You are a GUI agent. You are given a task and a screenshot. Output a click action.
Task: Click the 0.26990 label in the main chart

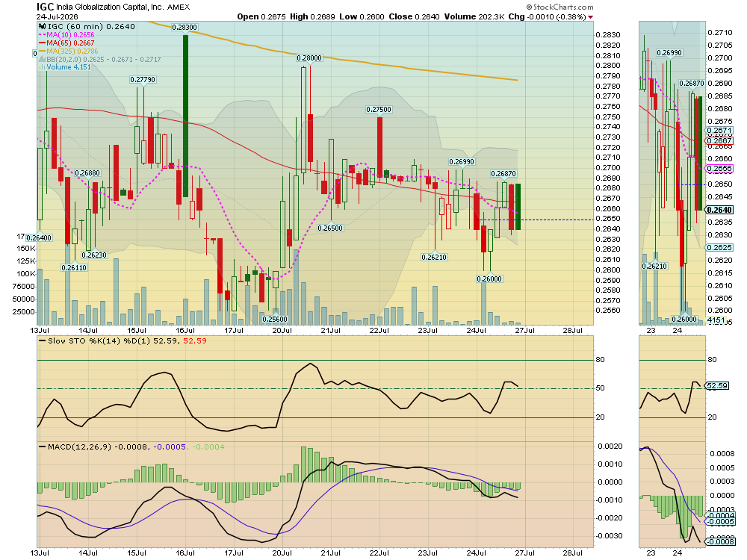[462, 161]
